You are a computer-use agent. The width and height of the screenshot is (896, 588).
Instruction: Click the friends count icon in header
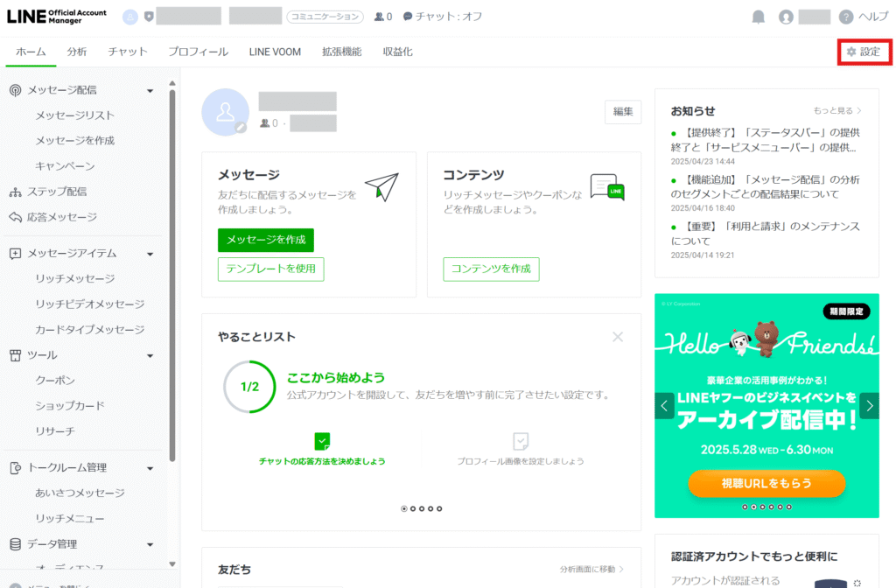(x=379, y=17)
